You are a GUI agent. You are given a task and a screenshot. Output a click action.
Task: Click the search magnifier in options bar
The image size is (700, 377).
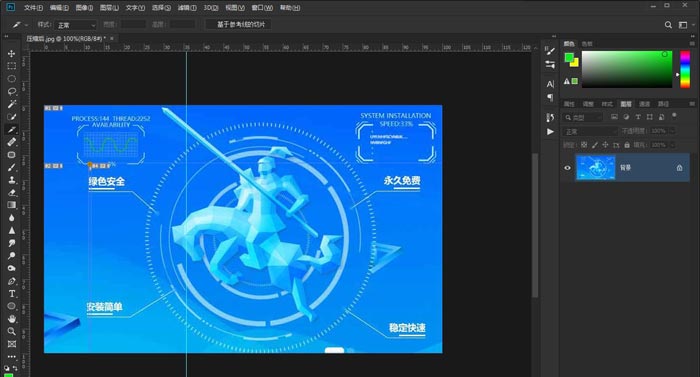(668, 25)
